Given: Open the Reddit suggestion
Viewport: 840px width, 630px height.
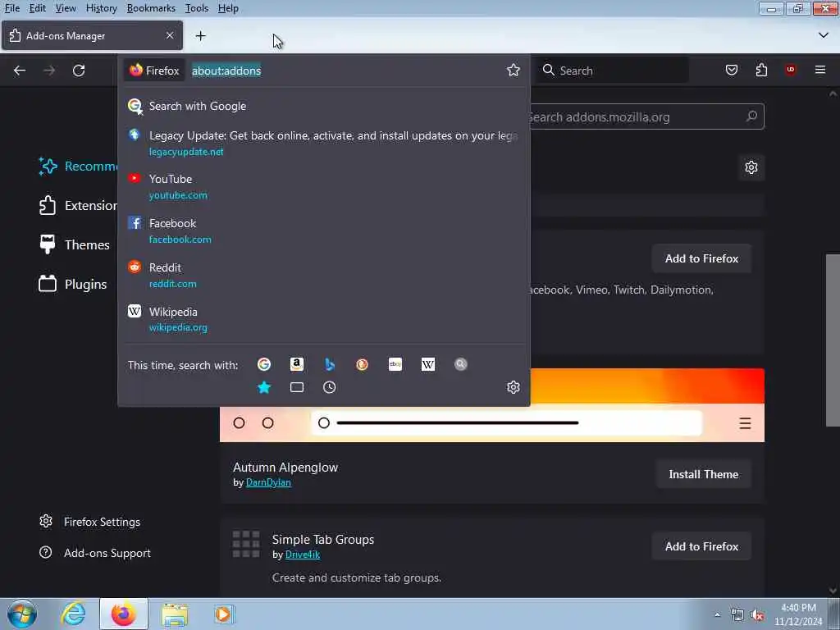Looking at the screenshot, I should (323, 275).
